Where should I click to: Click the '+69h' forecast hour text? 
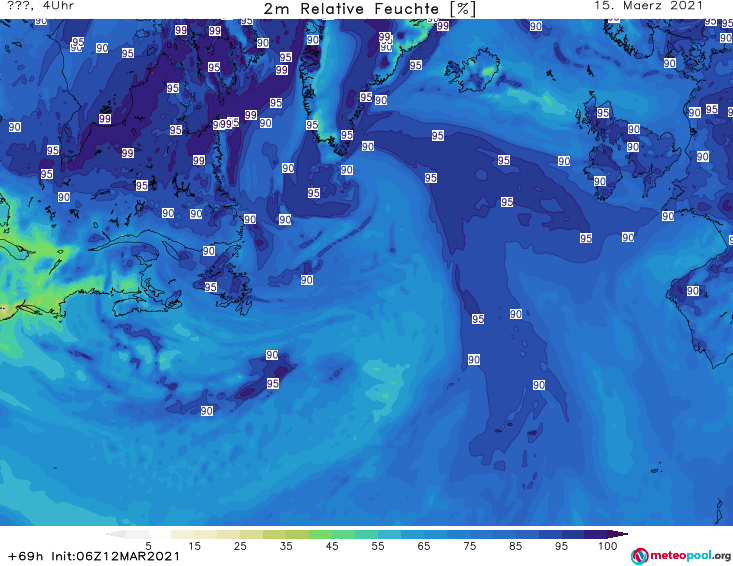point(26,556)
